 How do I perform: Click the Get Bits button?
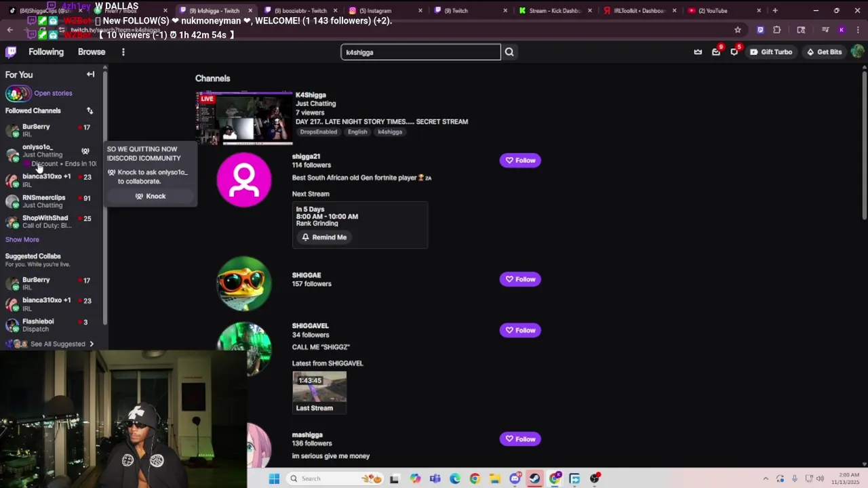tap(824, 52)
